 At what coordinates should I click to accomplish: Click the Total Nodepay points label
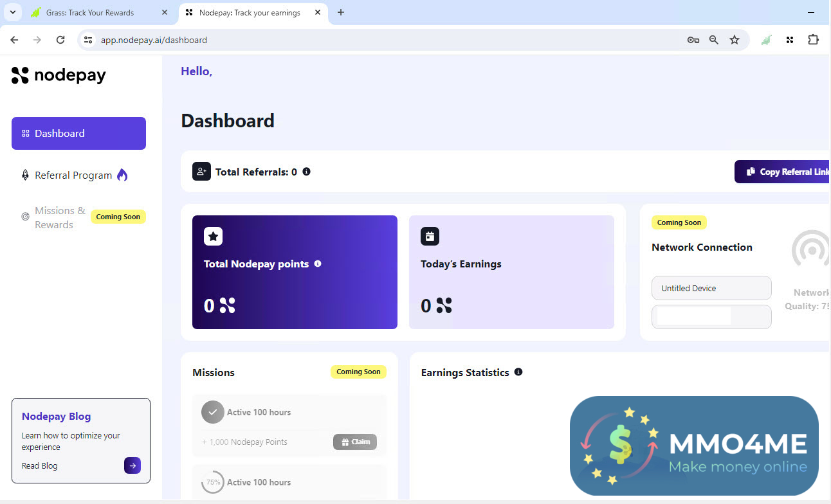(x=257, y=264)
